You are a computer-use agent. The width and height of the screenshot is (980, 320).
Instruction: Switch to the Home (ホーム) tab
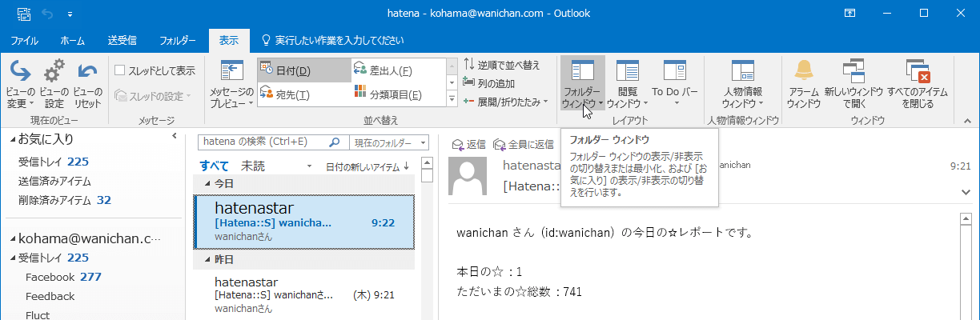pos(73,39)
